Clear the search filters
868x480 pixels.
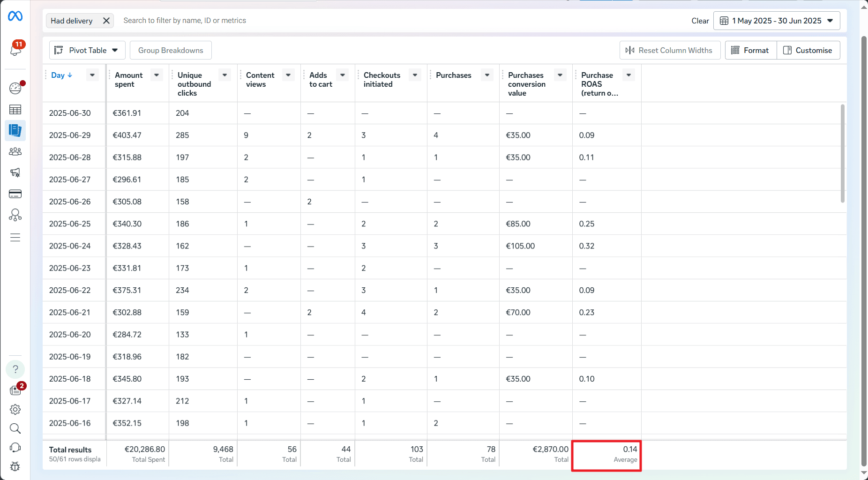coord(700,21)
